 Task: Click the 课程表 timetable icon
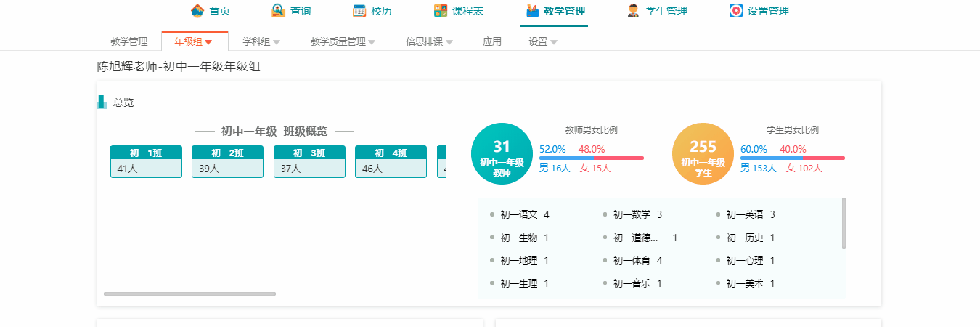(x=441, y=11)
